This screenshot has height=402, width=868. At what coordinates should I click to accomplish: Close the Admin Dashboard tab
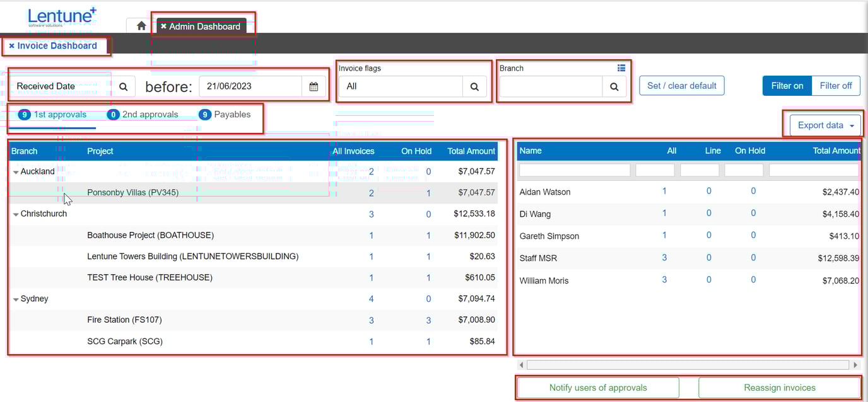coord(164,26)
